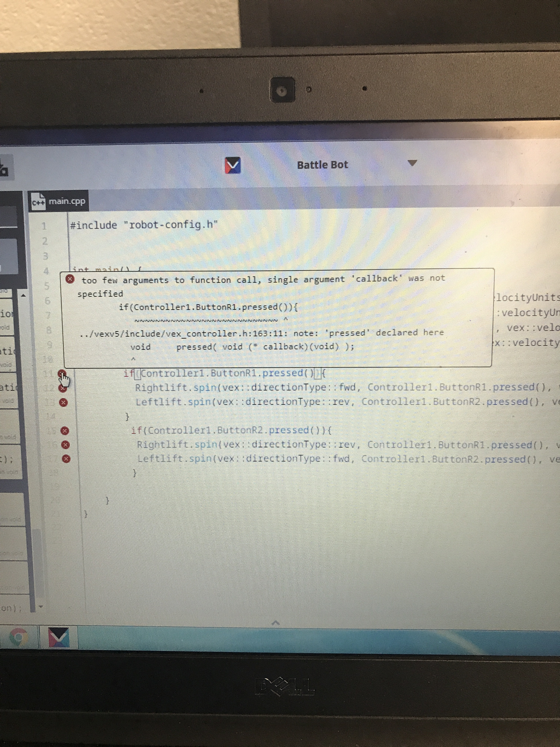Viewport: 560px width, 747px height.
Task: Click the VEX Coding Studio logo in header
Action: click(x=233, y=165)
